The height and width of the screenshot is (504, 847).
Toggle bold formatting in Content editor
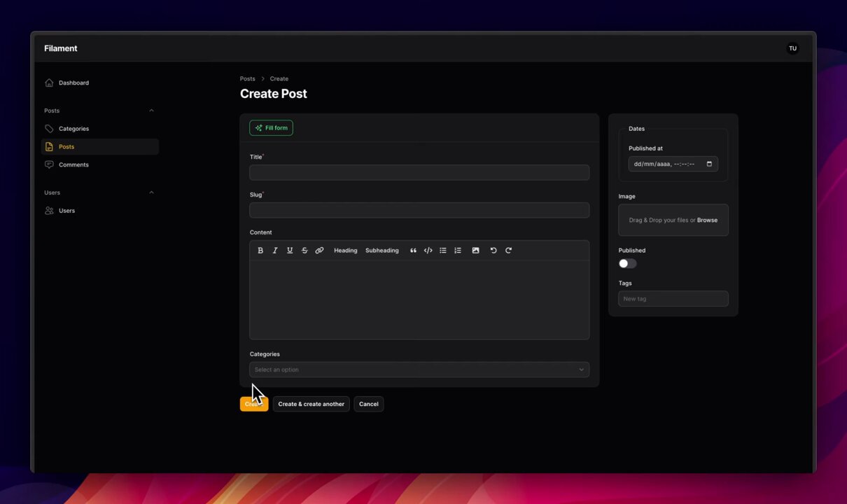[260, 251]
